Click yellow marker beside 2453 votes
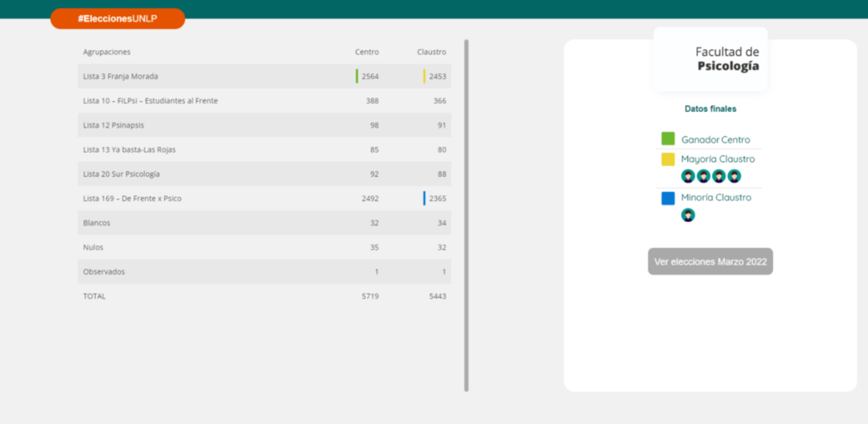This screenshot has height=424, width=868. click(x=424, y=76)
